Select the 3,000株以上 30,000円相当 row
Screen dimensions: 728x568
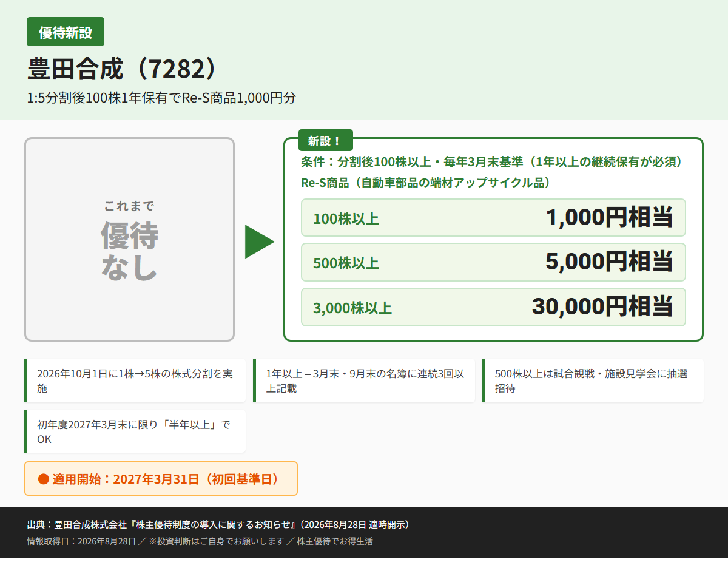pos(493,307)
